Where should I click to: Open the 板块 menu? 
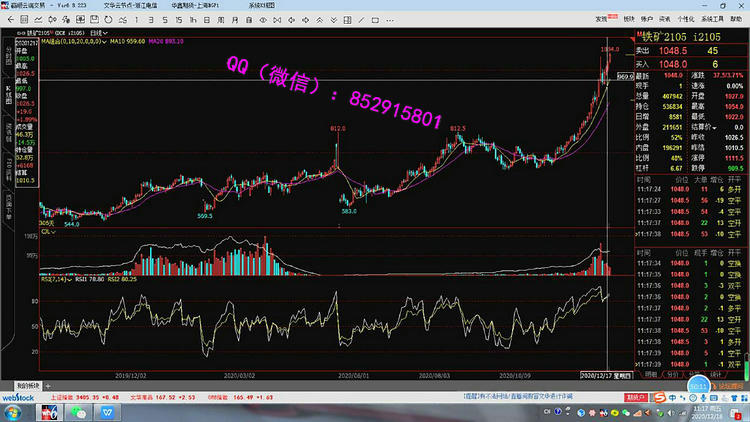click(x=629, y=18)
